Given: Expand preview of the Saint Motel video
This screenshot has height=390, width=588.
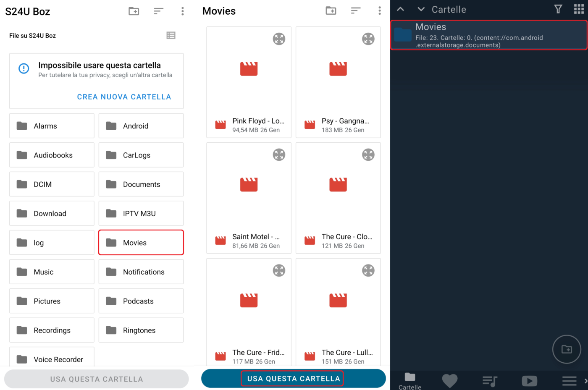Looking at the screenshot, I should coord(279,155).
